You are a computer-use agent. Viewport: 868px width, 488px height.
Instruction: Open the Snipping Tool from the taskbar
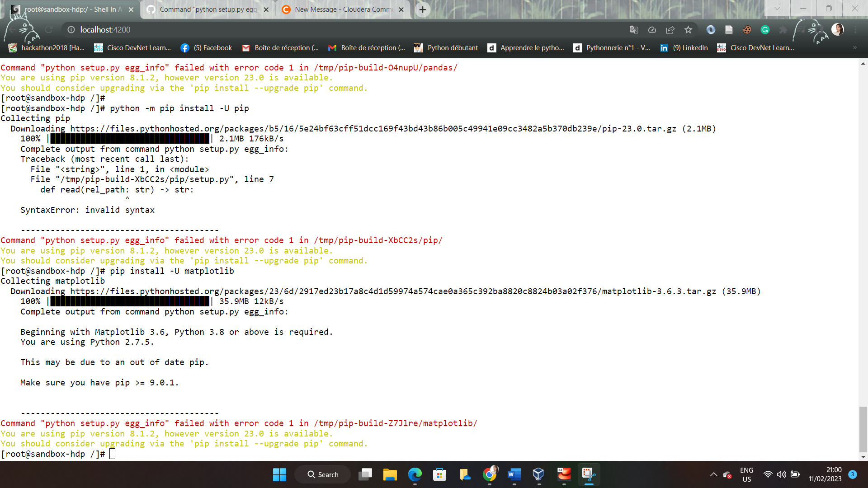[588, 474]
